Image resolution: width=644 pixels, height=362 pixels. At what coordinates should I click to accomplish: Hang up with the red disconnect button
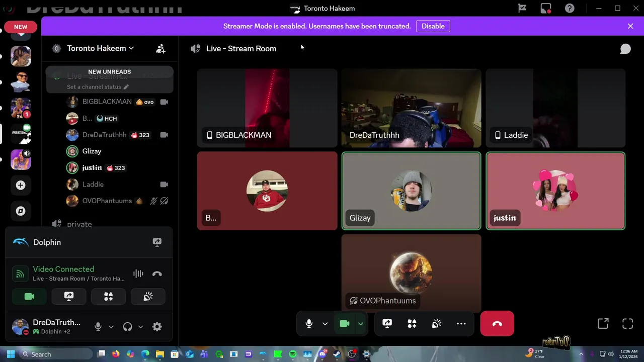[497, 323]
